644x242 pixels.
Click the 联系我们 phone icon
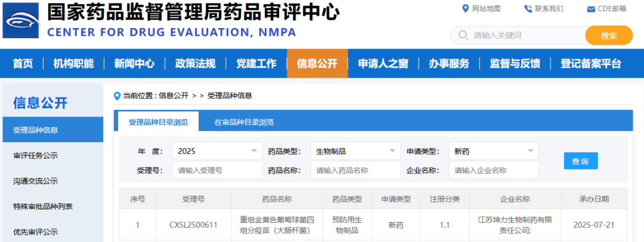[528, 8]
